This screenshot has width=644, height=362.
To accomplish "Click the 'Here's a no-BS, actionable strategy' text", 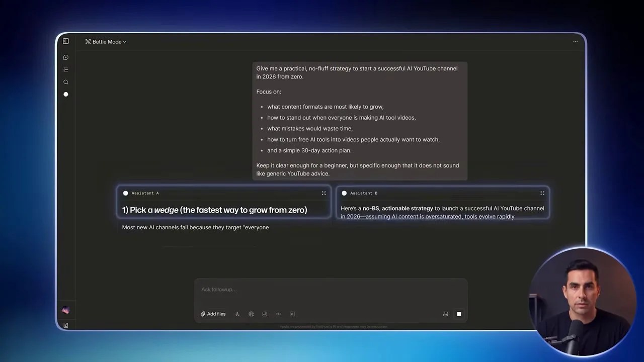I will click(x=387, y=208).
